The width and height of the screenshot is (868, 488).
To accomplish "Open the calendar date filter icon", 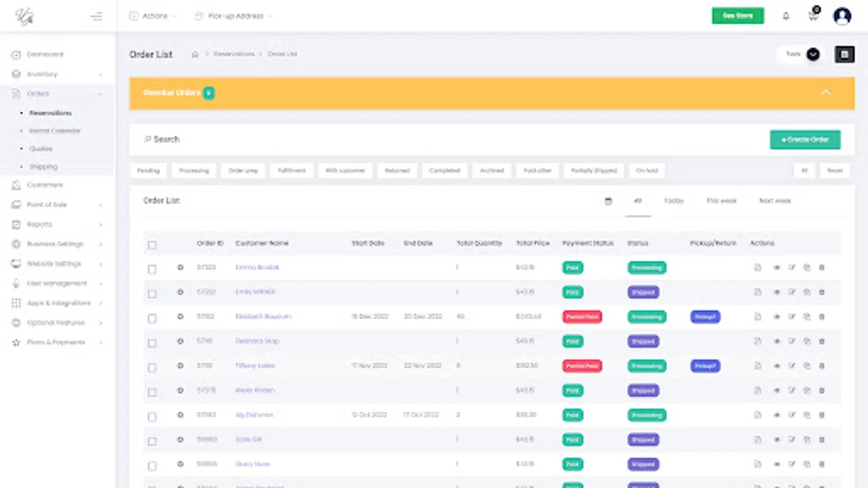I will point(608,201).
